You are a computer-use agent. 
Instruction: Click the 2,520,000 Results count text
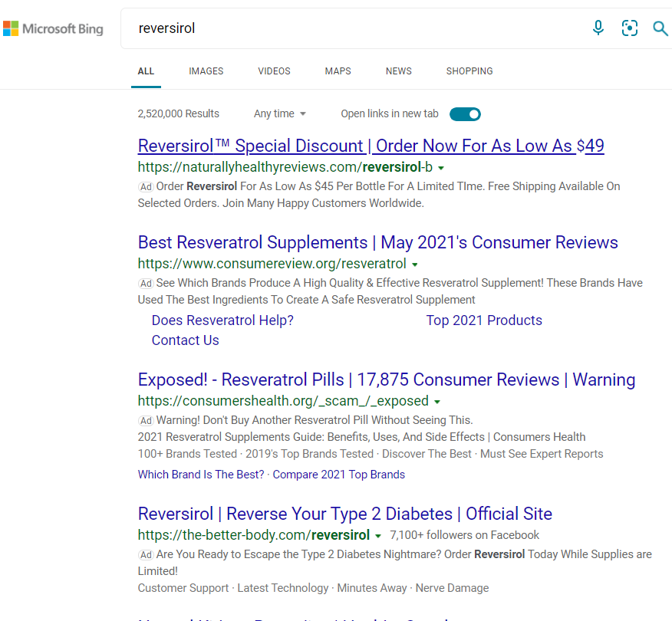(178, 113)
